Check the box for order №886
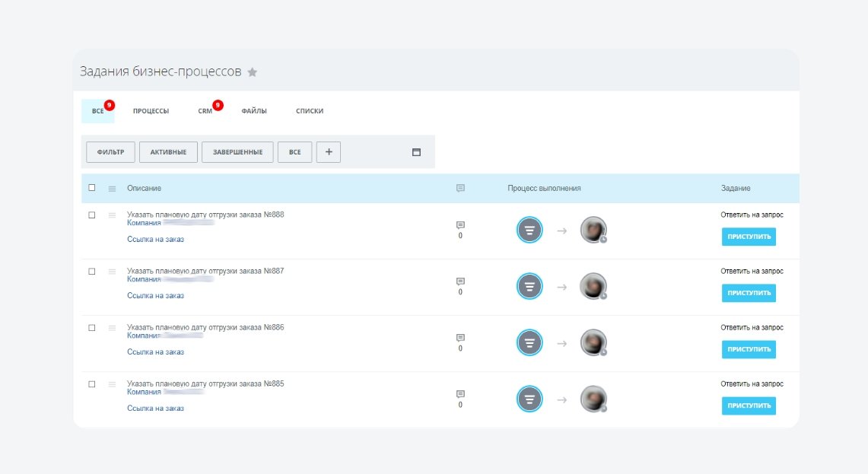The image size is (868, 474). click(92, 328)
